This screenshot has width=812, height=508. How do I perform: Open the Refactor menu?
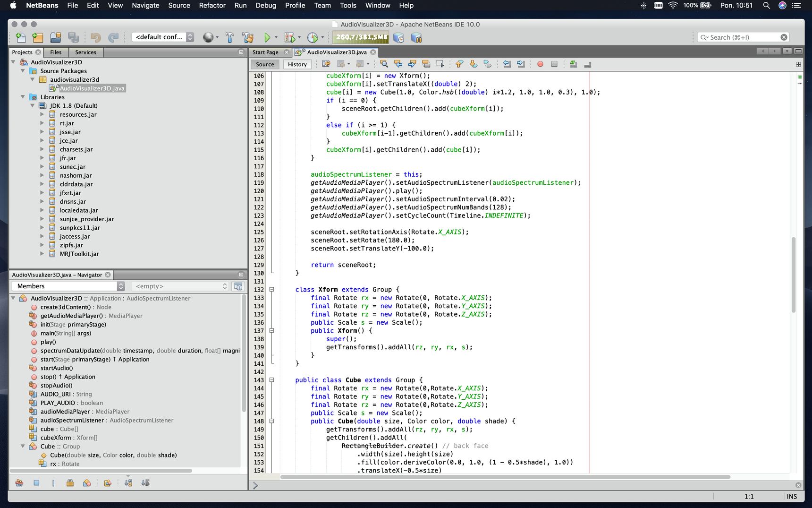click(212, 5)
